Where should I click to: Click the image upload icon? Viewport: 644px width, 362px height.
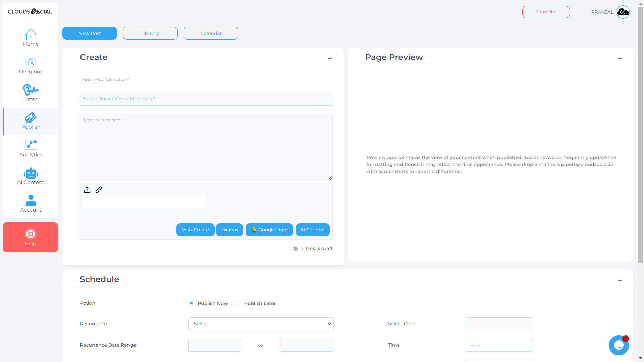pos(87,189)
